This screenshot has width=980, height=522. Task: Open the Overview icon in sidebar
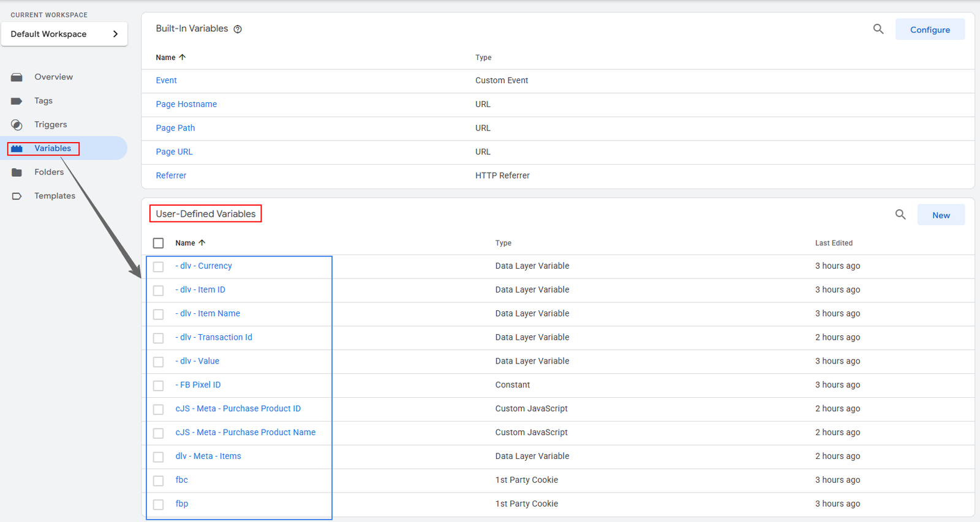tap(17, 77)
